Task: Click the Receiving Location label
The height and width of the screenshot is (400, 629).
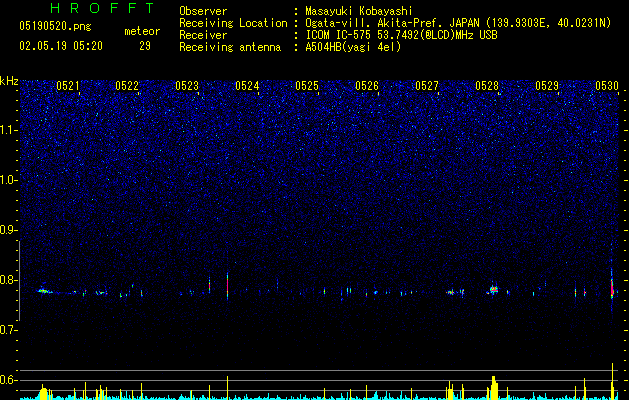Action: pyautogui.click(x=233, y=23)
